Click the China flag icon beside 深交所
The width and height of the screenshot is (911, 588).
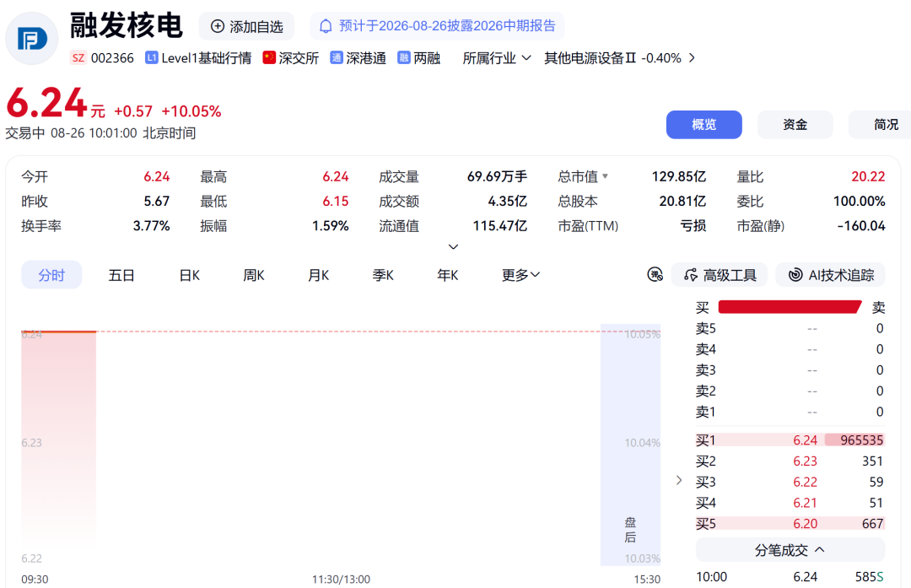pos(269,57)
